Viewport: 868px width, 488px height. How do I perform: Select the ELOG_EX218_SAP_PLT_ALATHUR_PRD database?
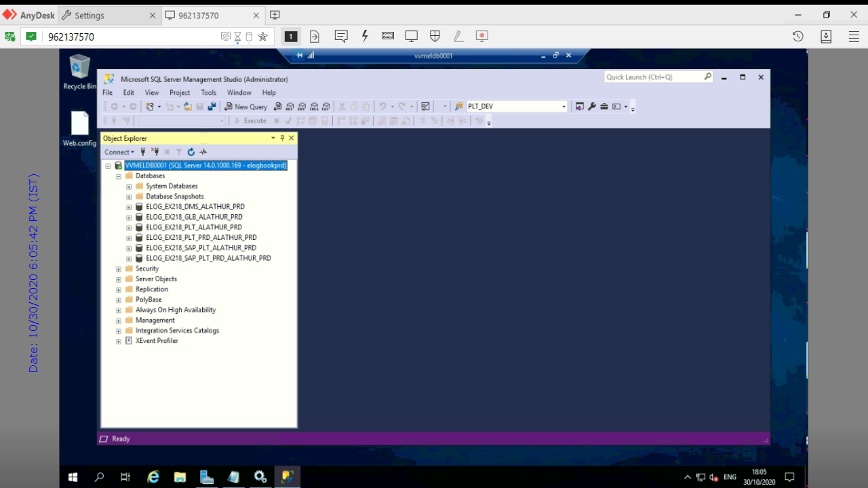pos(201,248)
